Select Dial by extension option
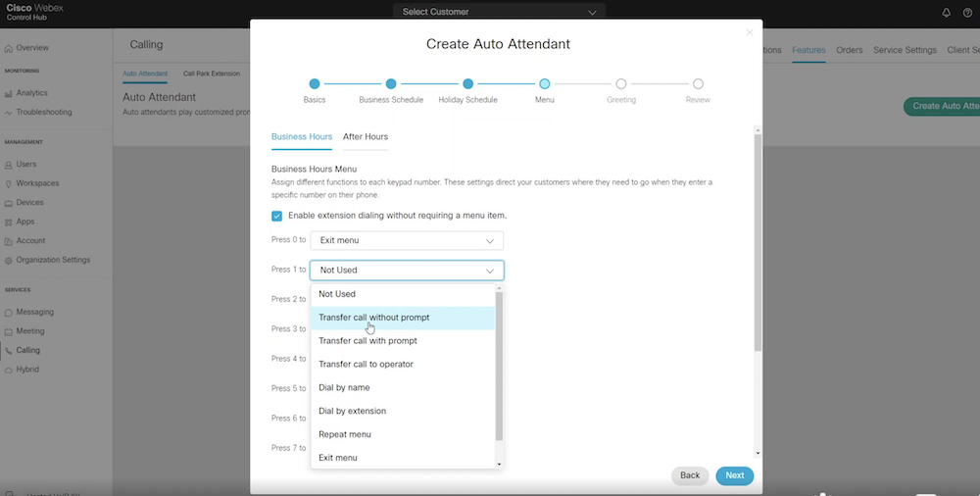The width and height of the screenshot is (980, 496). 403,411
